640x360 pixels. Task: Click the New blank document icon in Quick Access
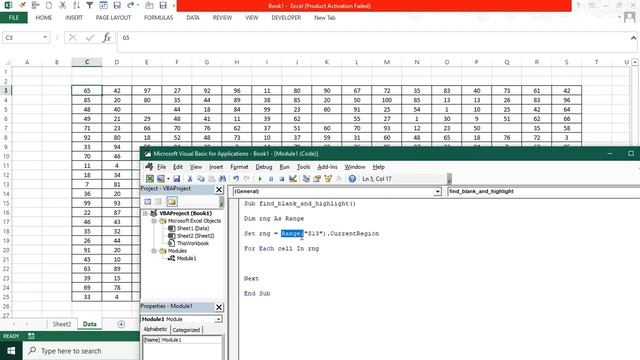click(49, 5)
